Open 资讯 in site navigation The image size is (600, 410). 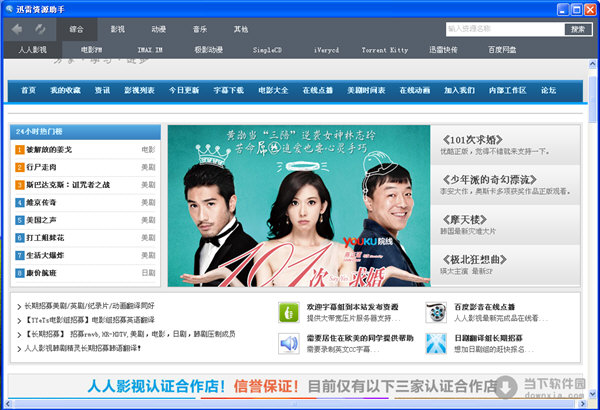(103, 90)
